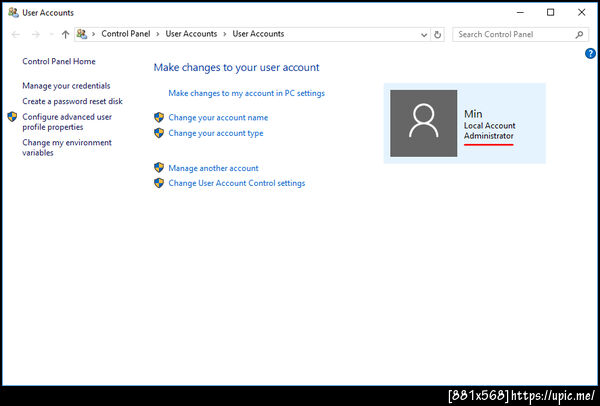Viewport: 600px width, 406px height.
Task: Select first User Accounts breadcrumb segment
Action: [x=191, y=34]
